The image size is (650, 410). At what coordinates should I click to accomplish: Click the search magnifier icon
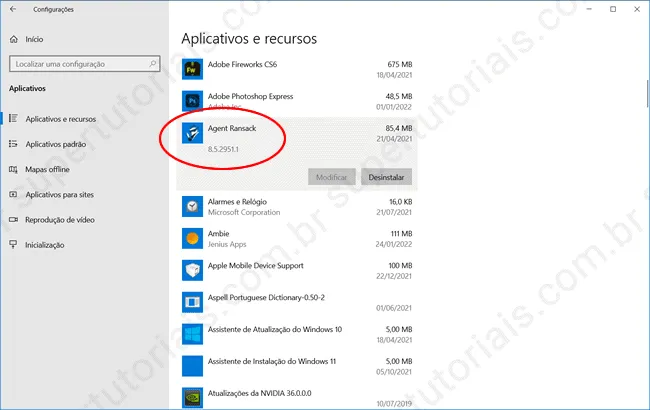153,64
